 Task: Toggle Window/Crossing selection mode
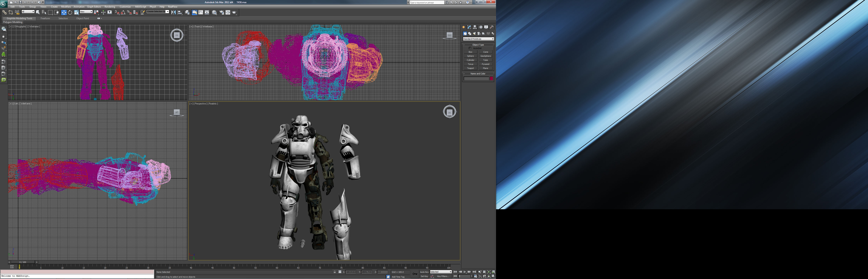tap(57, 12)
